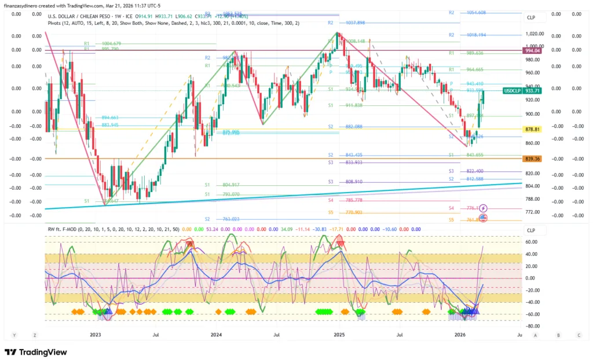Open the CLP currency selector in indicator pane

click(x=531, y=230)
